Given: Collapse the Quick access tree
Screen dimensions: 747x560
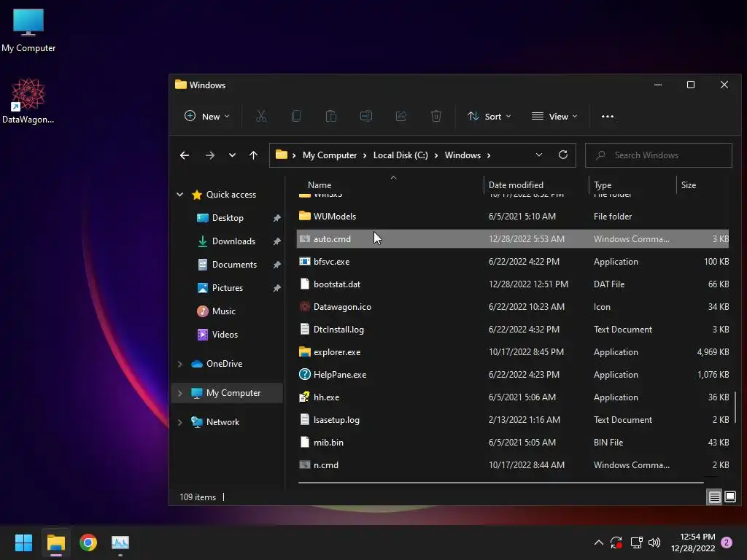Looking at the screenshot, I should [x=179, y=194].
